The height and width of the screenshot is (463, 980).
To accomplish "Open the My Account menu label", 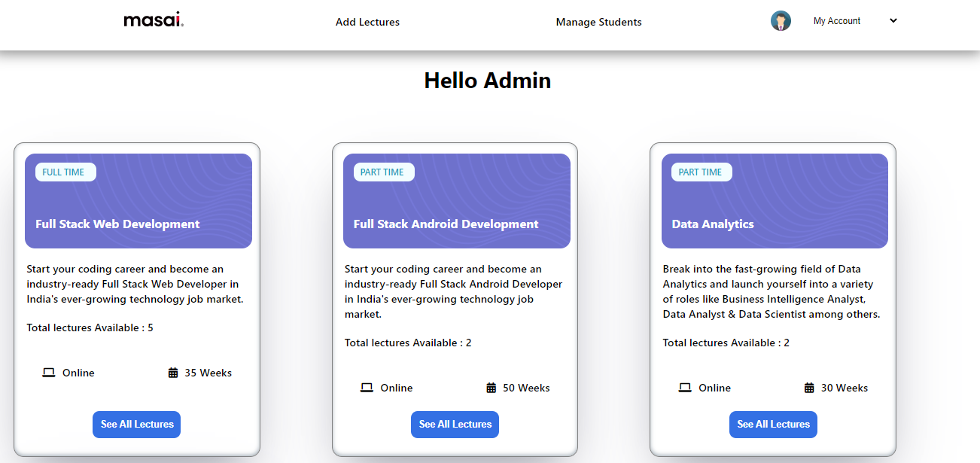I will (837, 21).
